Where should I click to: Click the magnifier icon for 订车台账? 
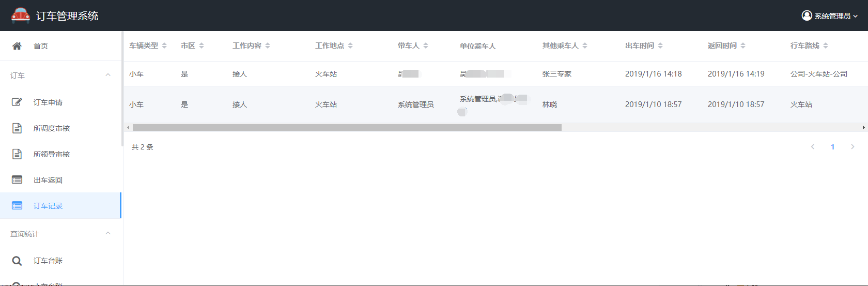(17, 261)
